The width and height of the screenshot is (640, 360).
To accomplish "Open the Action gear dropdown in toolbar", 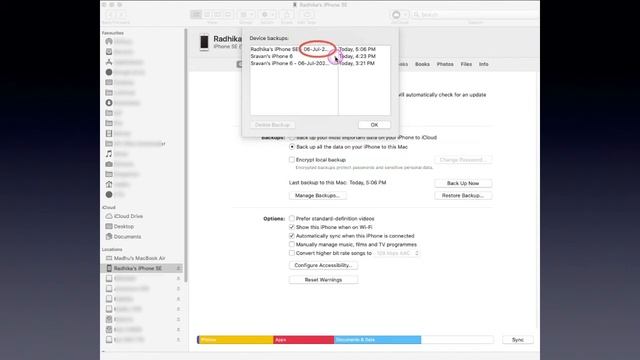I will click(267, 15).
